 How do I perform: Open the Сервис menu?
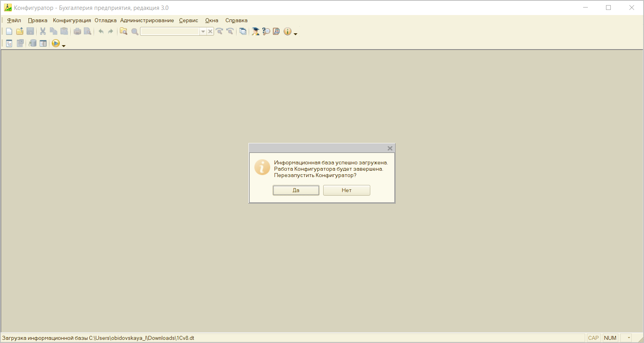tap(189, 20)
